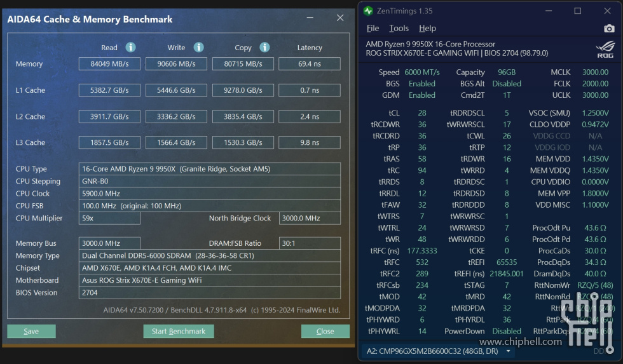Click CPU Stepping field GNR-B0
Screen dimensions: 623x364
(x=209, y=181)
